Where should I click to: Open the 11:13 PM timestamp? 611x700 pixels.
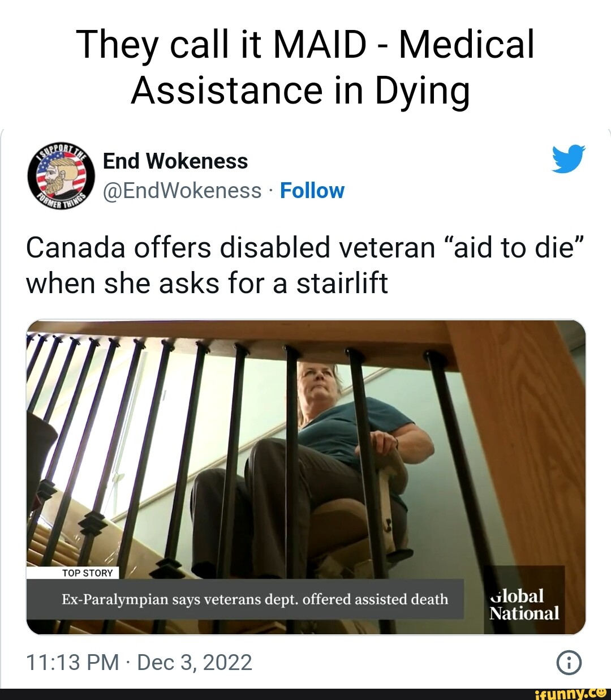click(72, 662)
